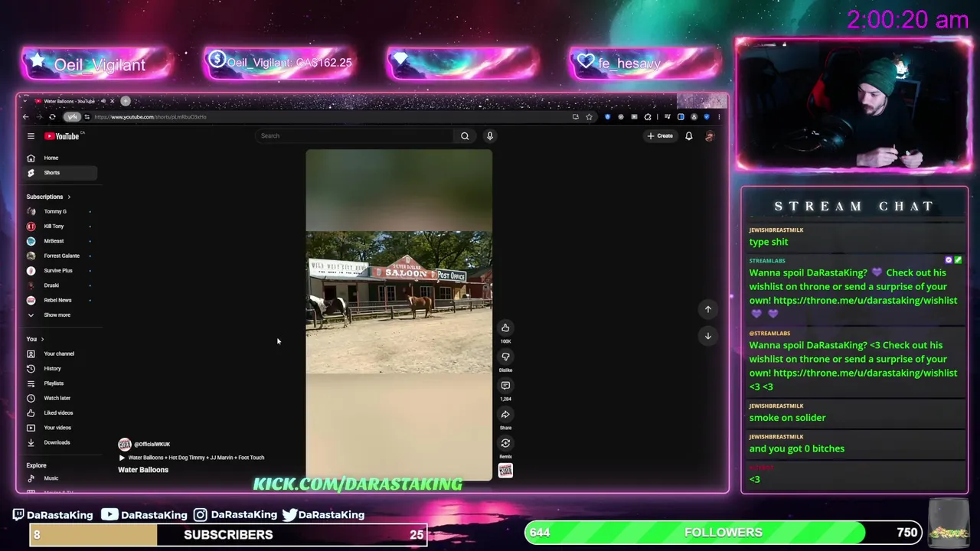Viewport: 980px width, 551px height.
Task: Close the Water Balloons tab
Action: click(x=112, y=101)
